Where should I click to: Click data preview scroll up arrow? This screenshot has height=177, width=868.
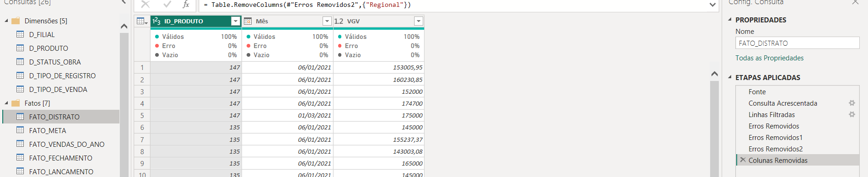(715, 74)
